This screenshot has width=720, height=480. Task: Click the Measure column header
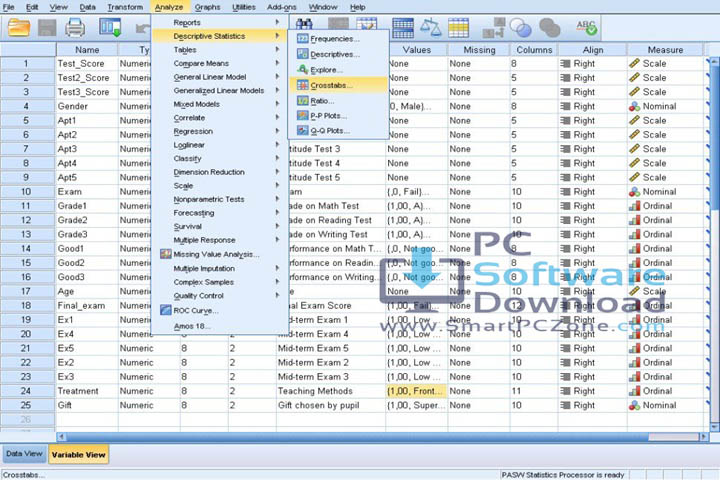pyautogui.click(x=665, y=50)
